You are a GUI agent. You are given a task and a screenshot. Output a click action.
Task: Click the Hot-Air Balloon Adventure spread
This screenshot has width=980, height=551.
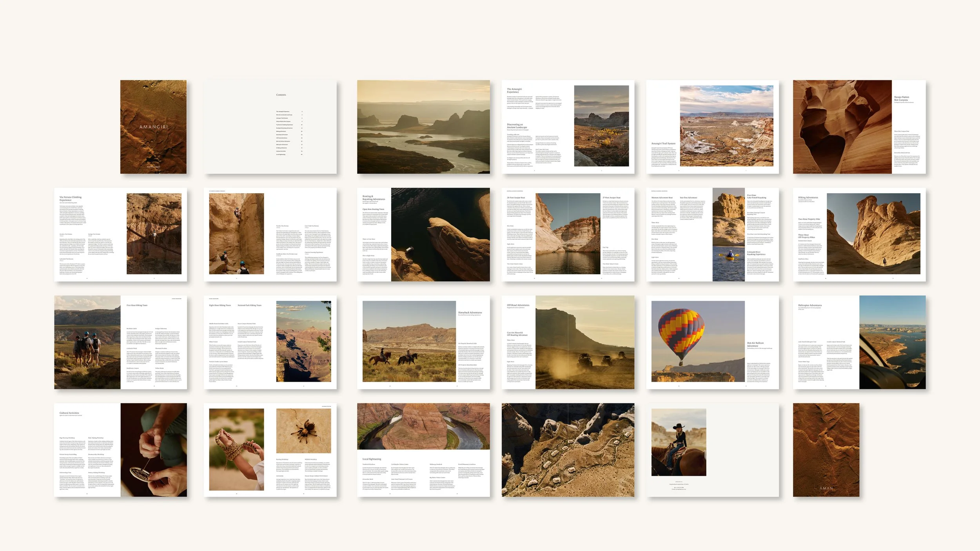pyautogui.click(x=712, y=342)
